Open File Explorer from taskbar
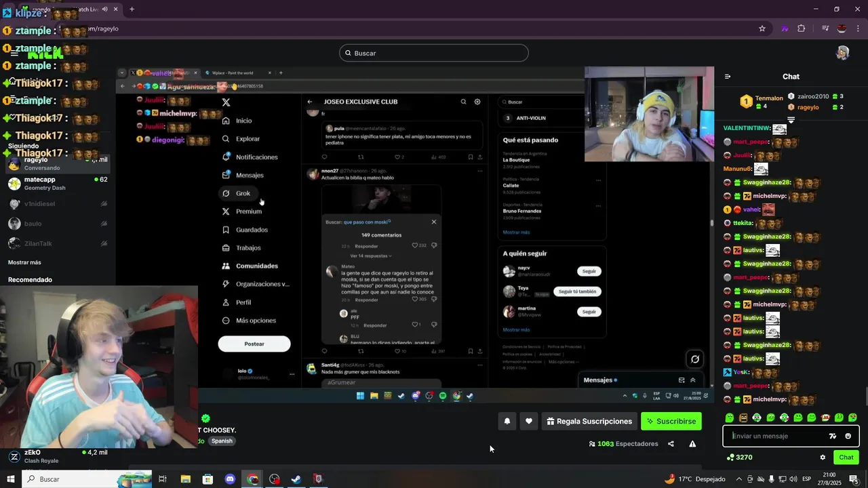 tap(185, 479)
